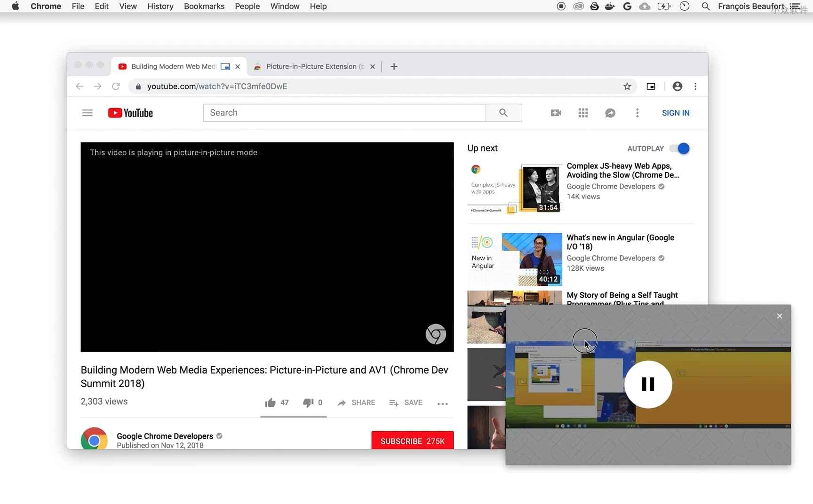813x504 pixels.
Task: Reload the page
Action: (x=116, y=87)
